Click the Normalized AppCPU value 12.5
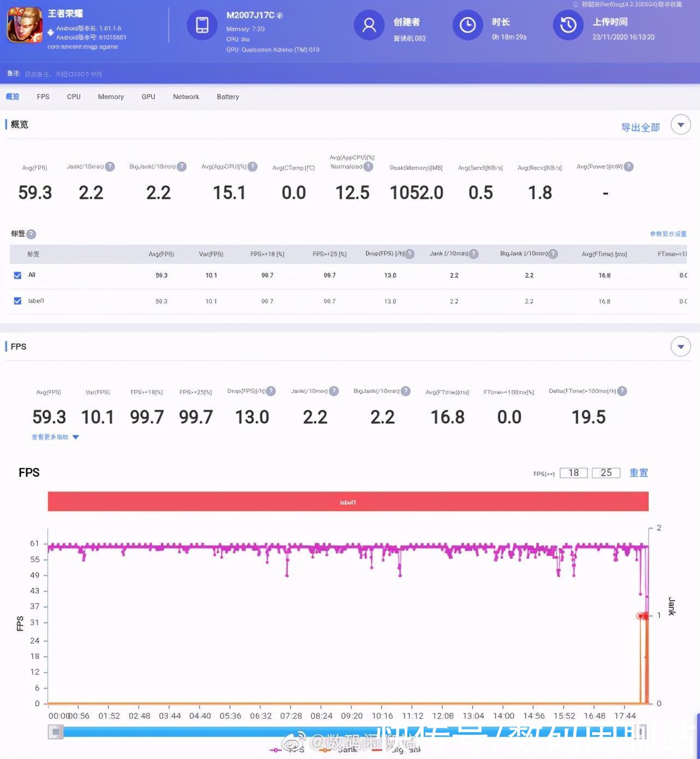Image resolution: width=700 pixels, height=759 pixels. tap(352, 193)
